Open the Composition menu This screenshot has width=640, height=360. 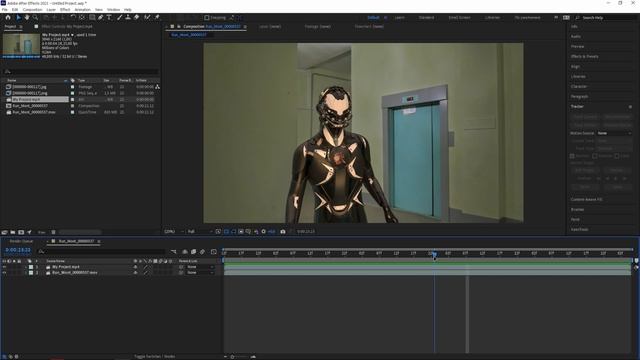tap(32, 9)
